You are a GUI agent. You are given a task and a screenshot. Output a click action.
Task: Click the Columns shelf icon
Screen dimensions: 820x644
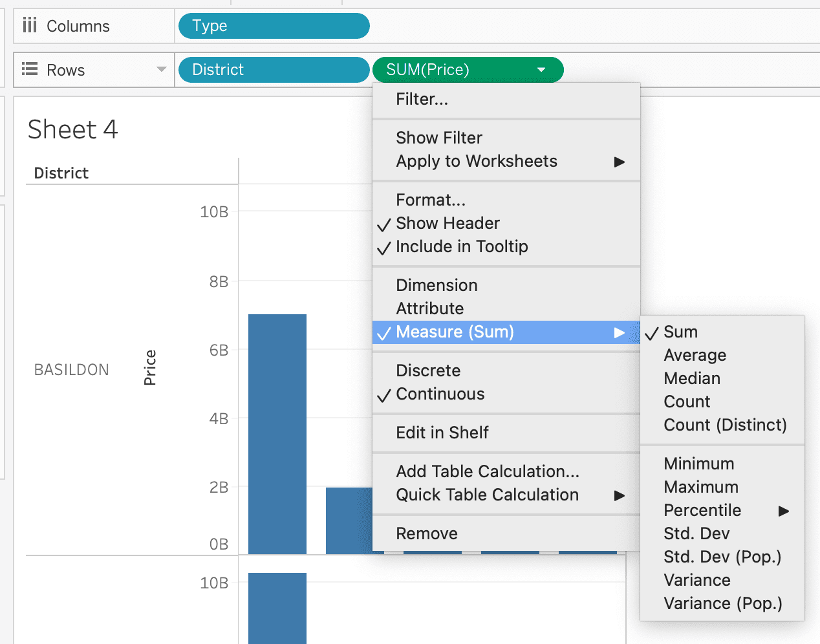tap(30, 26)
